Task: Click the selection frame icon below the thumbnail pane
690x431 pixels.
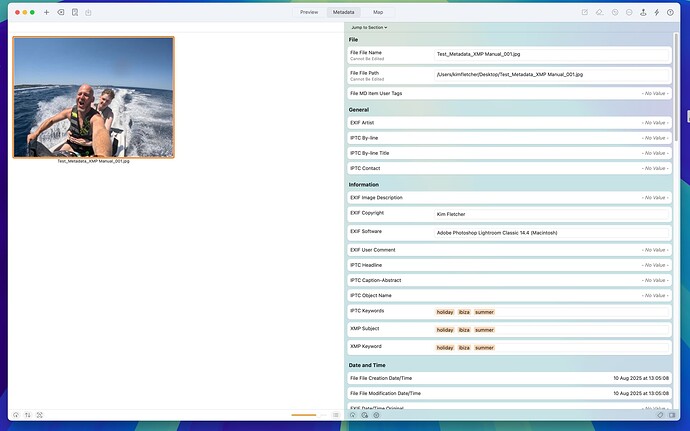Action: (40, 415)
